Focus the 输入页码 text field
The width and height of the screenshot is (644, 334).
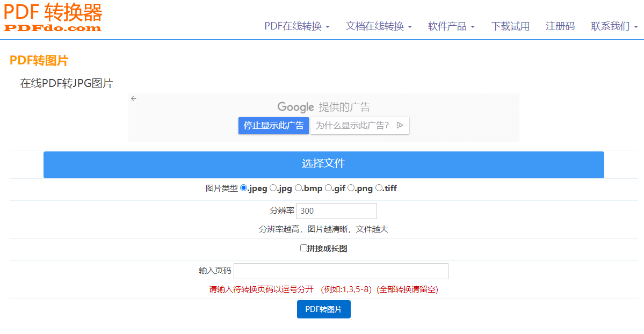[341, 271]
